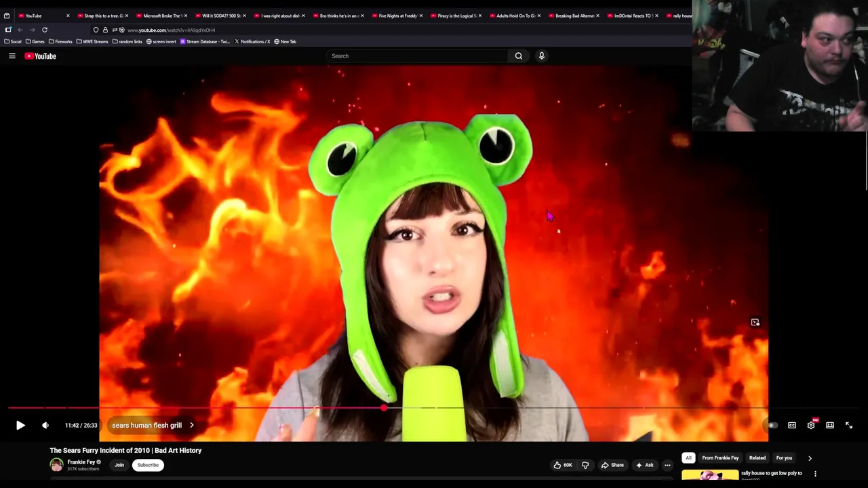The image size is (868, 488).
Task: Click the video title text
Action: 125,451
